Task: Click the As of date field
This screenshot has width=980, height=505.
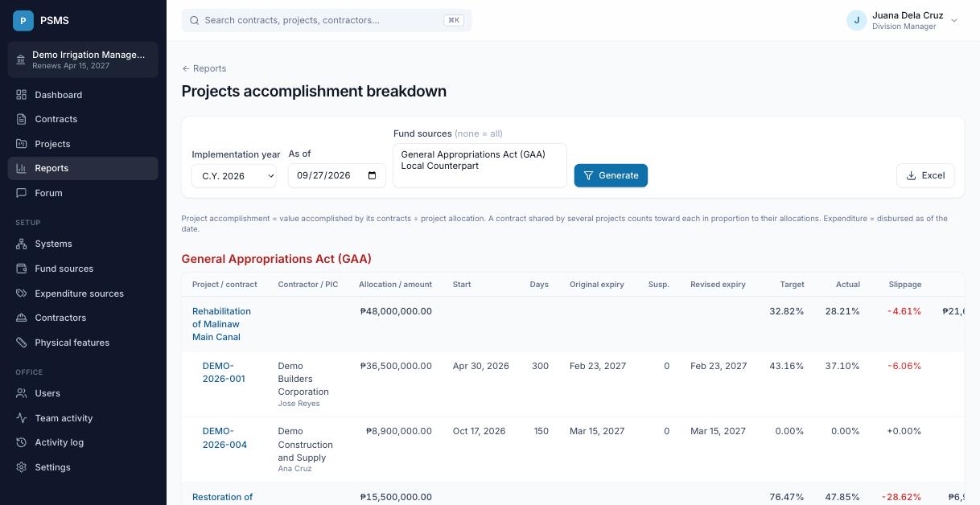Action: [x=337, y=175]
